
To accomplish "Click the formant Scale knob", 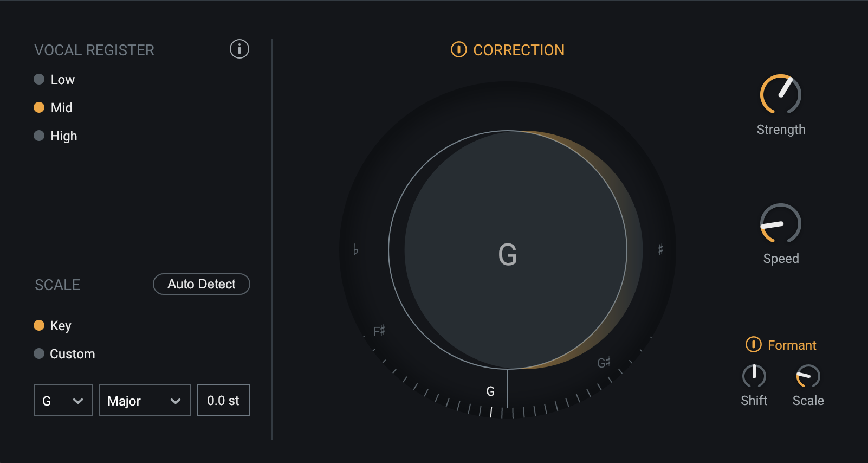I will tap(808, 376).
